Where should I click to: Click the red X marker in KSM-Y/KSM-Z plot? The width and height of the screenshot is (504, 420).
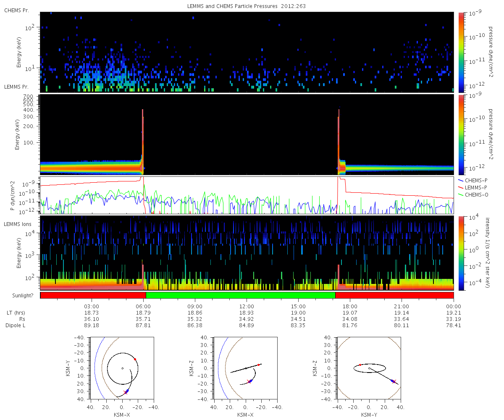pos(394,381)
